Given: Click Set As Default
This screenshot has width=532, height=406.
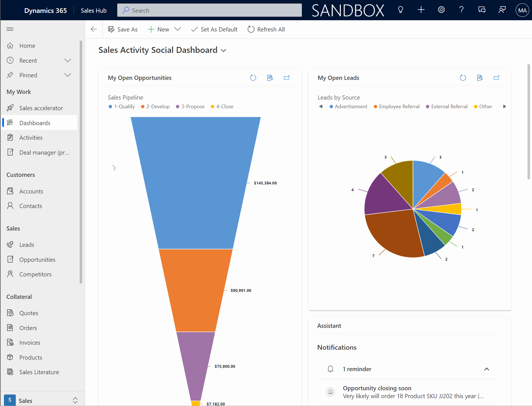Looking at the screenshot, I should tap(214, 29).
